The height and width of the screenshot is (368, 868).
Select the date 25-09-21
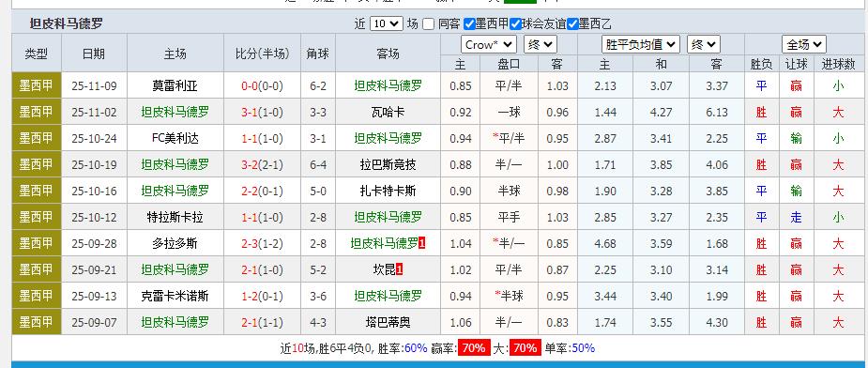click(94, 270)
